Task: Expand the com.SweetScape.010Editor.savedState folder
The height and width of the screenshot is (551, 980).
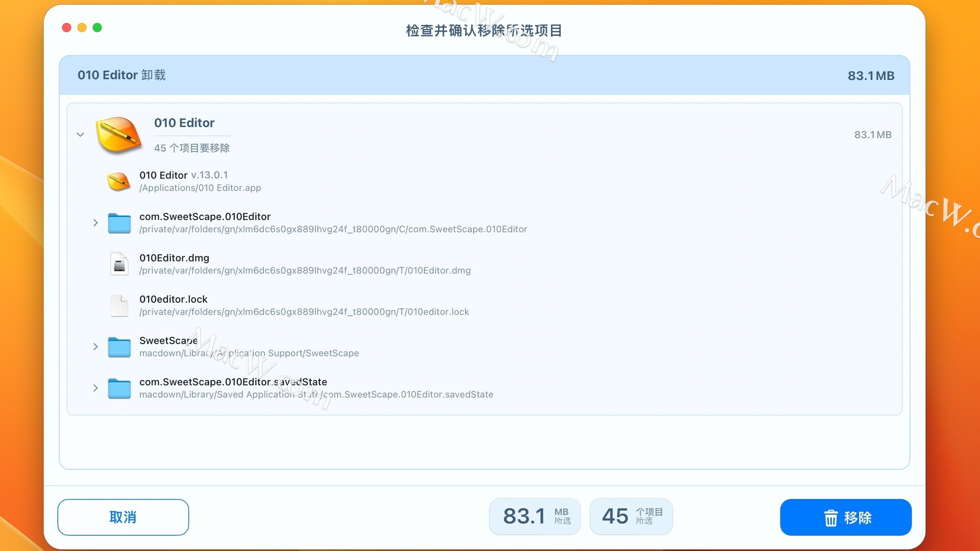Action: coord(95,388)
